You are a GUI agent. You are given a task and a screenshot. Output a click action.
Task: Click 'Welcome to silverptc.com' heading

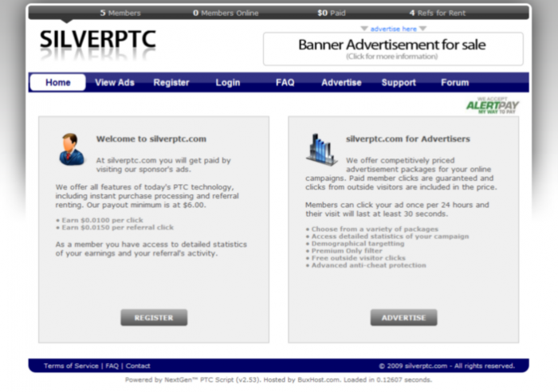click(151, 139)
